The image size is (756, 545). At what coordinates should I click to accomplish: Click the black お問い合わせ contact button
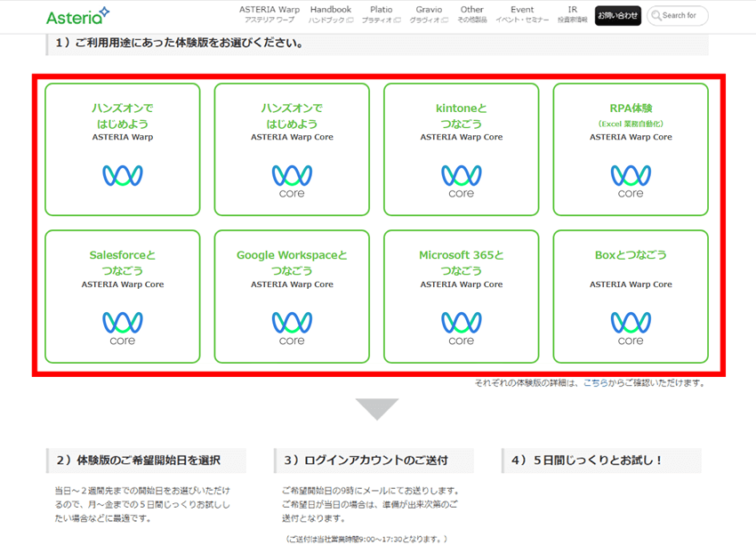[617, 16]
